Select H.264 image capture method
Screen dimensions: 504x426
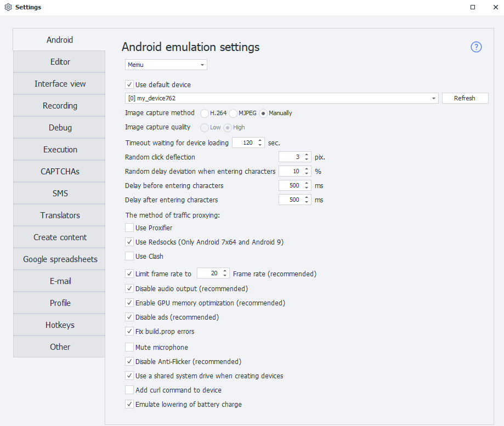pyautogui.click(x=205, y=113)
